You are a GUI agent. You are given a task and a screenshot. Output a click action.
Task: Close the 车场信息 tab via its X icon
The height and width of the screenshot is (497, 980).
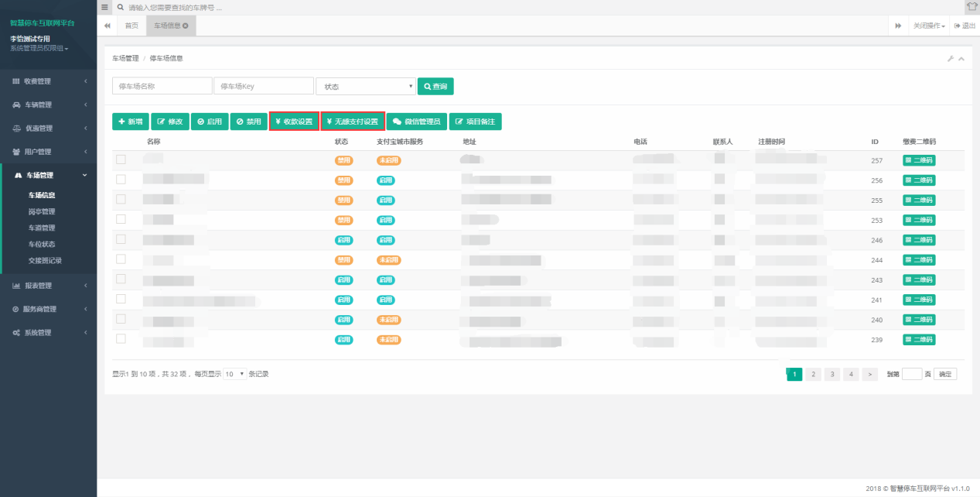pyautogui.click(x=186, y=26)
